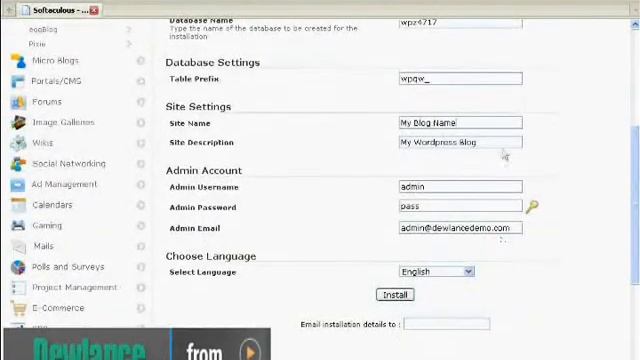Open the Forums category icon

click(18, 102)
